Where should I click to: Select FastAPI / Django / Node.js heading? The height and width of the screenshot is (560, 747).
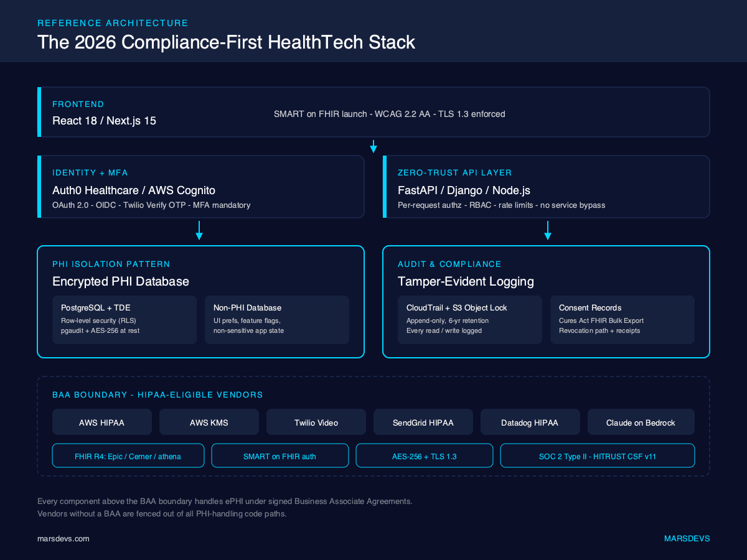coord(464,190)
